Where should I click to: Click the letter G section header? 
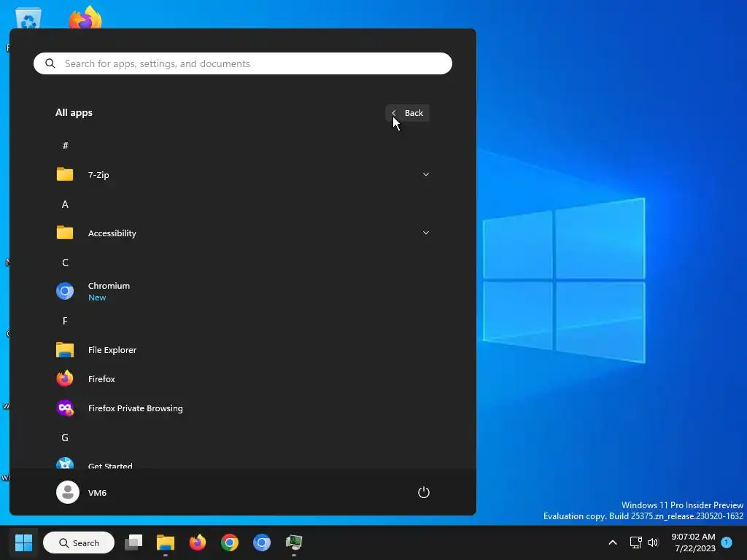click(65, 437)
